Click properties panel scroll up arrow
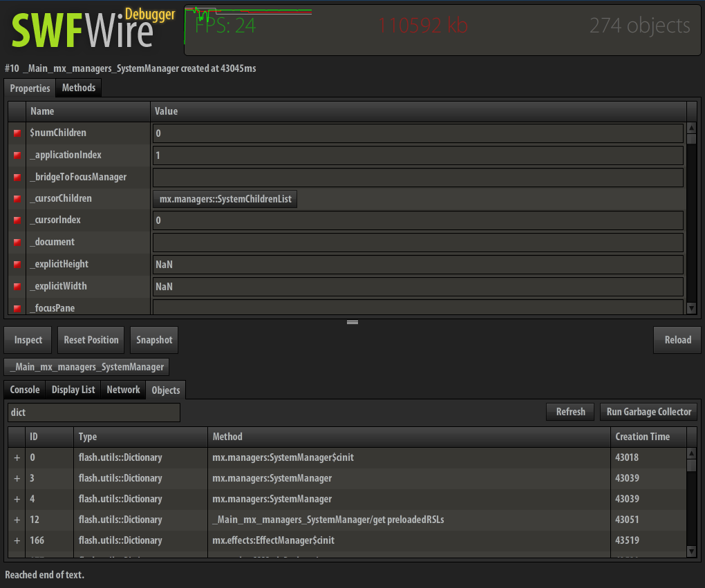 pos(692,128)
